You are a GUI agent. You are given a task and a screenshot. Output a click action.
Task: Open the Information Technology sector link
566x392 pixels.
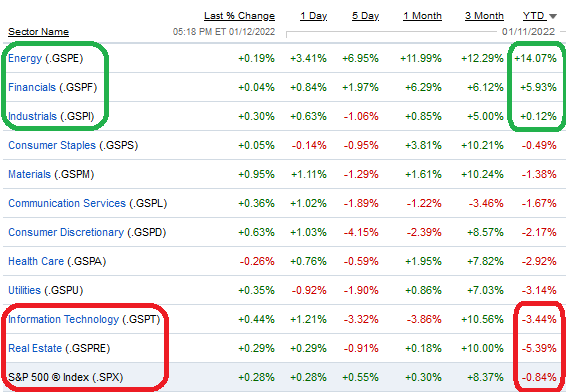(63, 319)
